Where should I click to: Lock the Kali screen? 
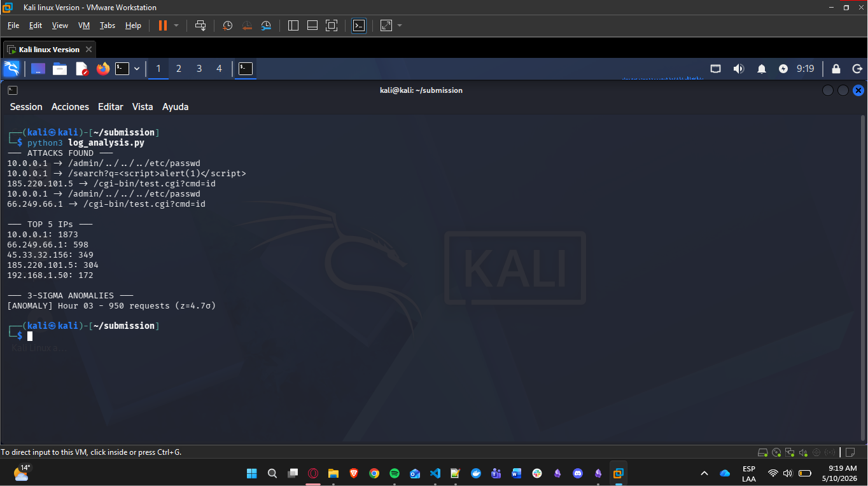836,69
